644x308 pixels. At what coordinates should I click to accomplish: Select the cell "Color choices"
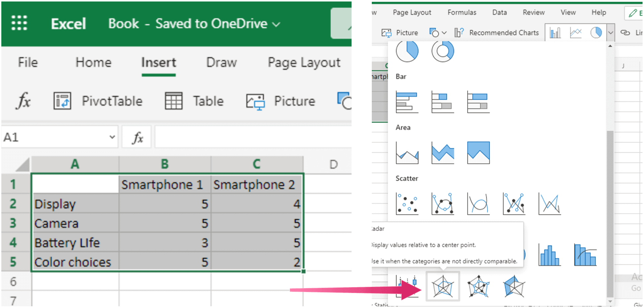[x=75, y=262]
